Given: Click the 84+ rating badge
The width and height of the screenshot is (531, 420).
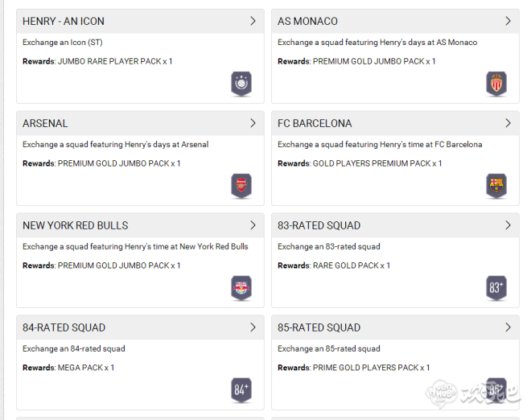Looking at the screenshot, I should pos(241,389).
